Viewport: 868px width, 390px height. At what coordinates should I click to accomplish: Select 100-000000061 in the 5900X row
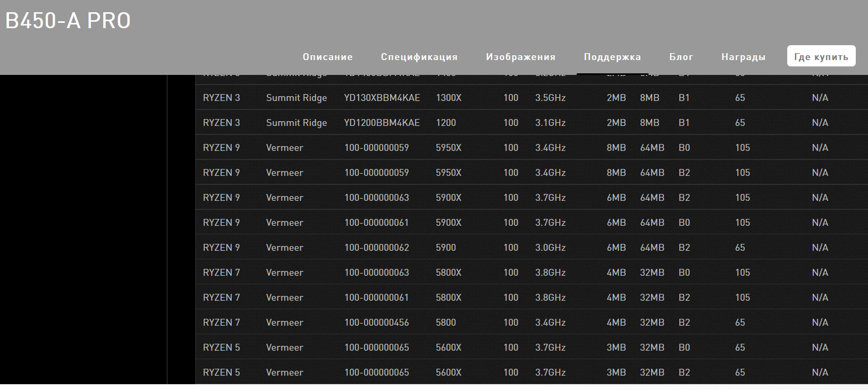coord(376,223)
